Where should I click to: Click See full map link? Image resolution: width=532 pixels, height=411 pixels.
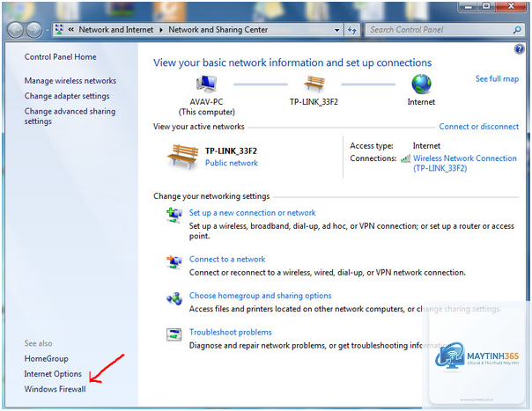point(497,79)
